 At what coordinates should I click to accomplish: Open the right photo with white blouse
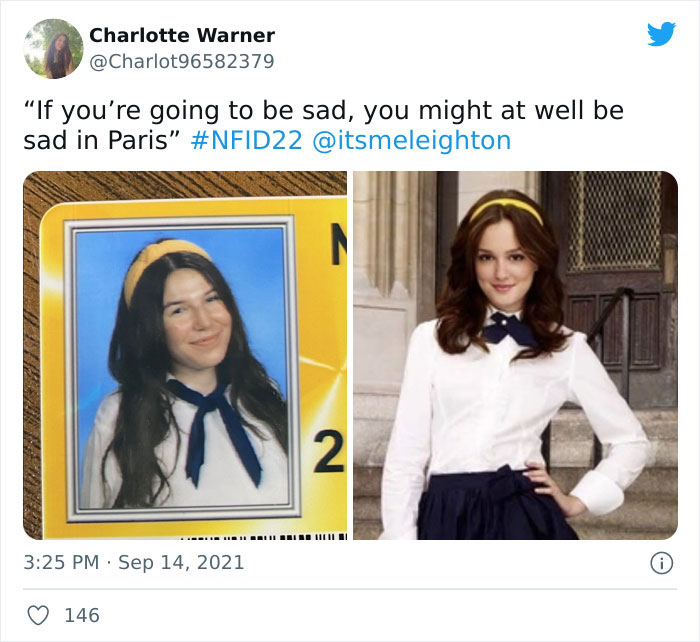[x=515, y=355]
